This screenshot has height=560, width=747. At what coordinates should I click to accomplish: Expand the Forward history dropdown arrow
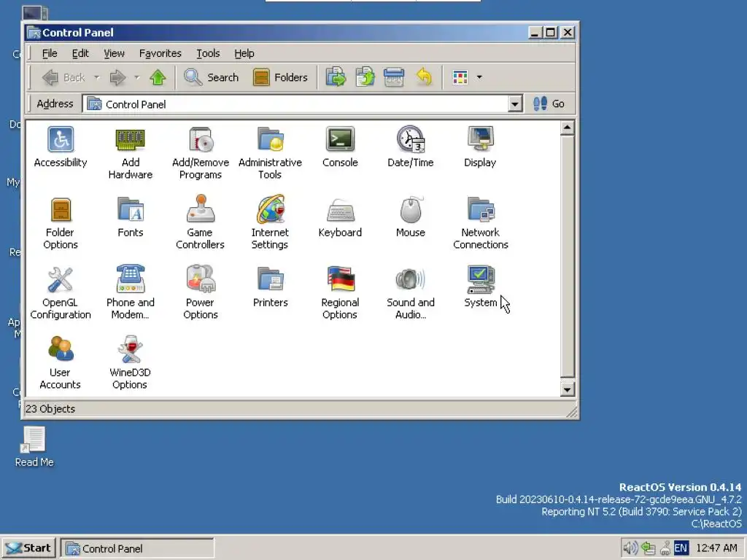136,77
